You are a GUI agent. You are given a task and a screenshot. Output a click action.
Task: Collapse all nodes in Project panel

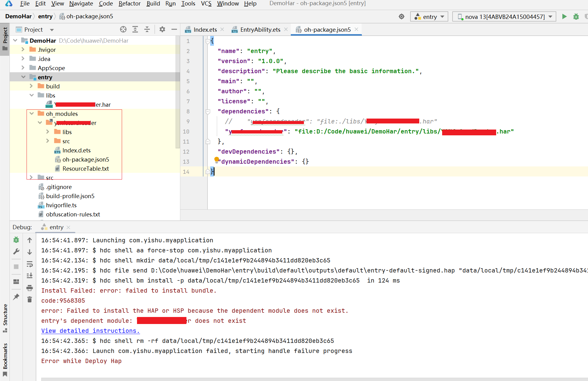point(147,29)
